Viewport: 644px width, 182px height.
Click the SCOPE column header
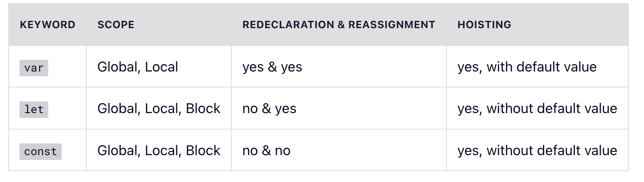[116, 25]
